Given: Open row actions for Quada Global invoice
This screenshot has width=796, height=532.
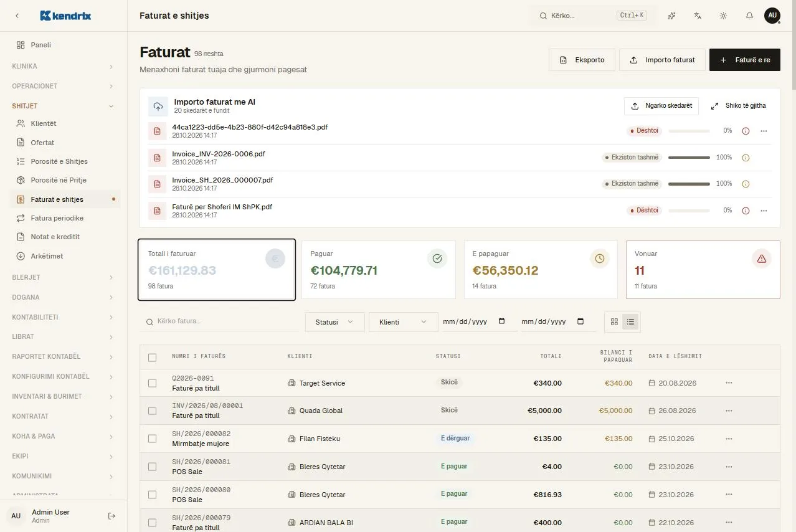Looking at the screenshot, I should 729,411.
